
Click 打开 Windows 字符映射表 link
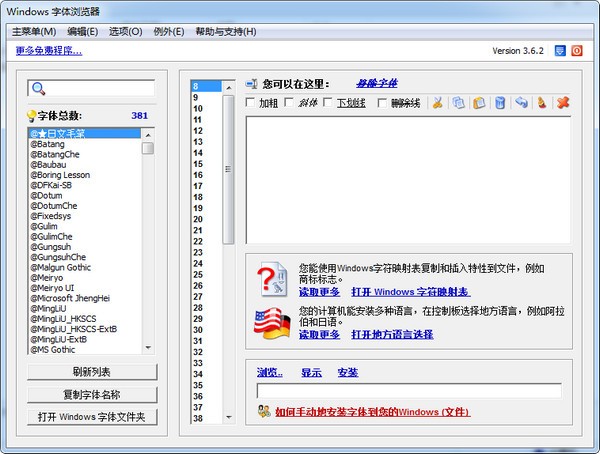click(x=411, y=292)
